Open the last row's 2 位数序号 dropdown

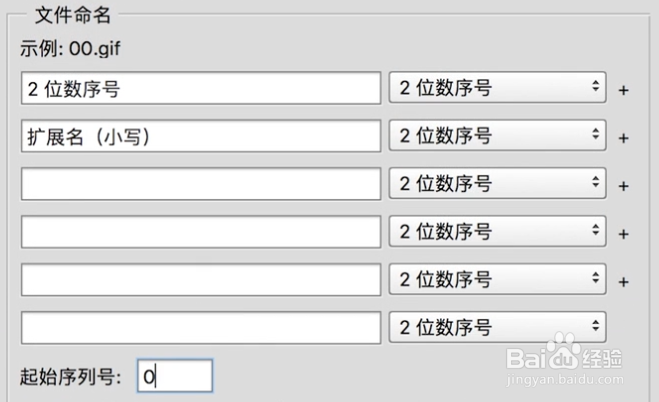point(498,327)
